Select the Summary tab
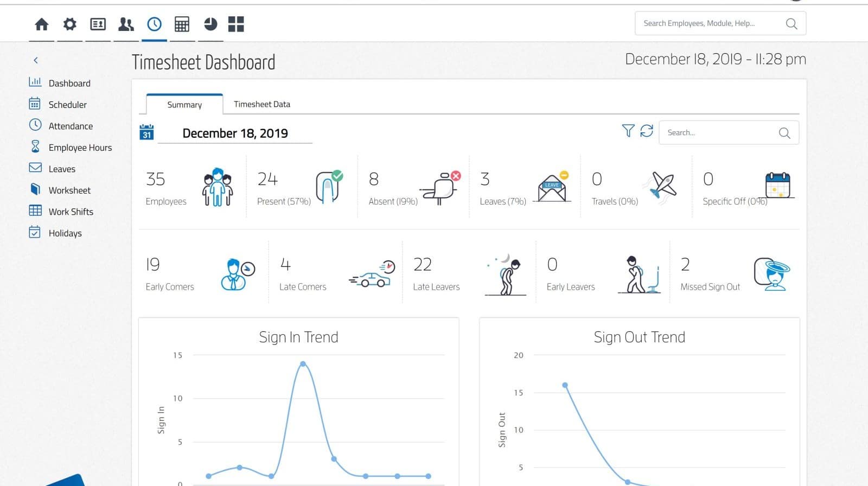The image size is (868, 486). click(184, 104)
